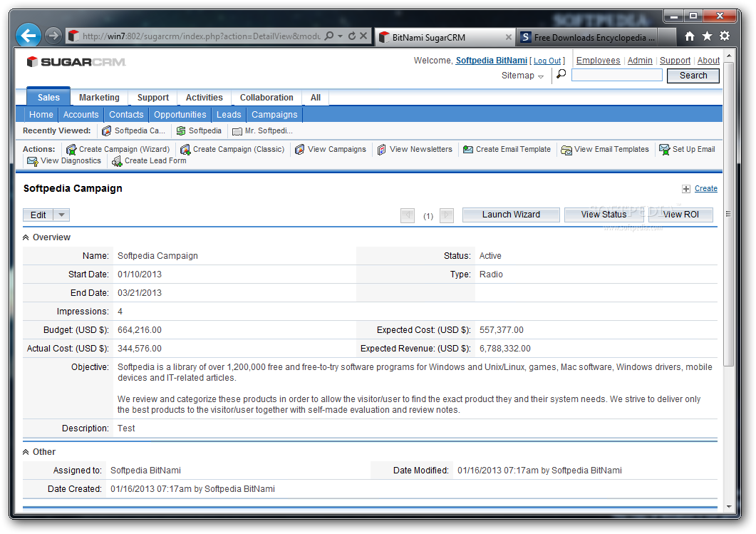Viewport: 756px width, 534px height.
Task: Click the page vertical scrollbar thumb
Action: (x=729, y=214)
